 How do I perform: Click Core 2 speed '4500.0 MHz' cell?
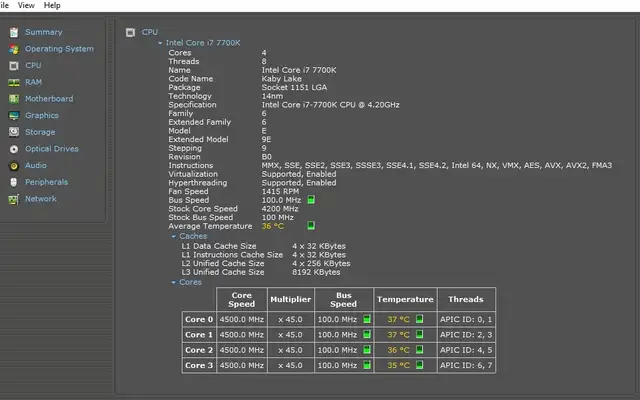(x=242, y=350)
